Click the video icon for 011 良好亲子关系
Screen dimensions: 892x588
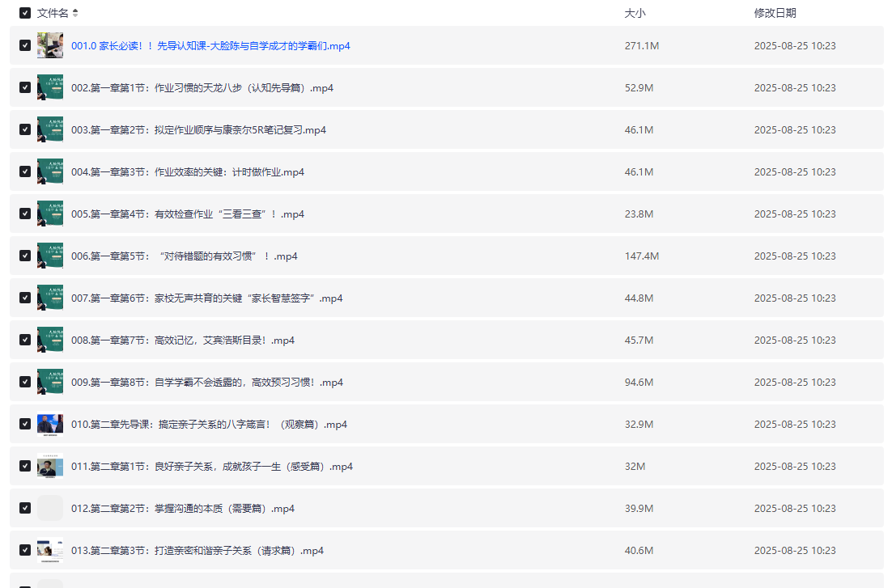[x=50, y=466]
